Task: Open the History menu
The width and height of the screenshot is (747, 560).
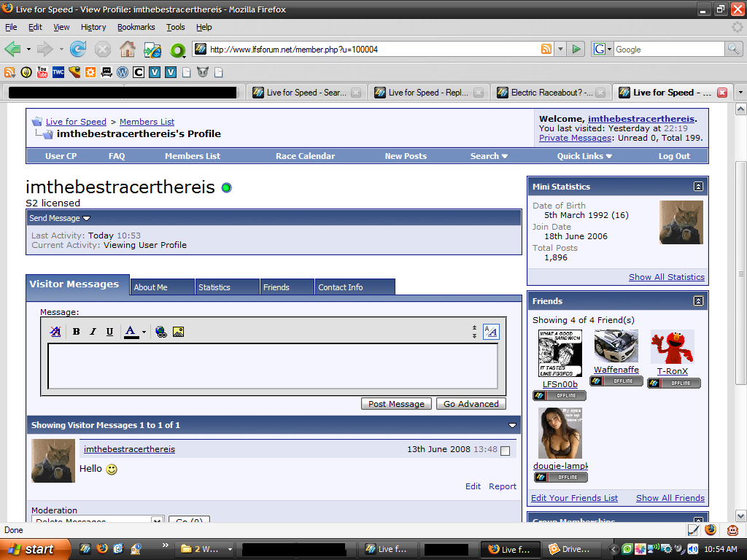Action: (93, 27)
